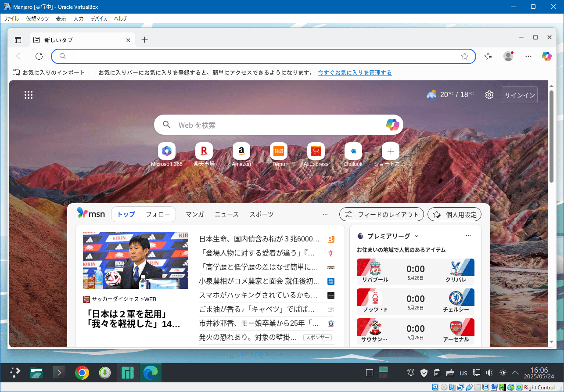Go back with the back arrow
564x392 pixels.
coord(20,56)
